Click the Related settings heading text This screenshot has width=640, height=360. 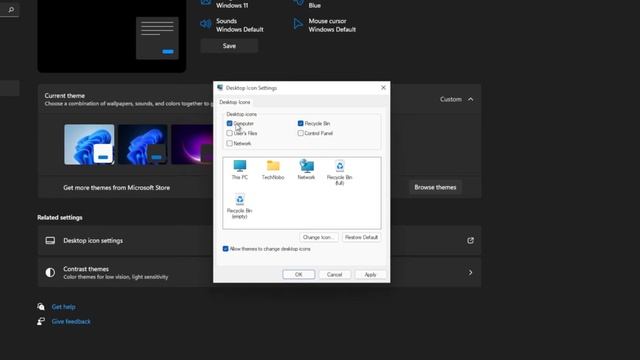(60, 218)
